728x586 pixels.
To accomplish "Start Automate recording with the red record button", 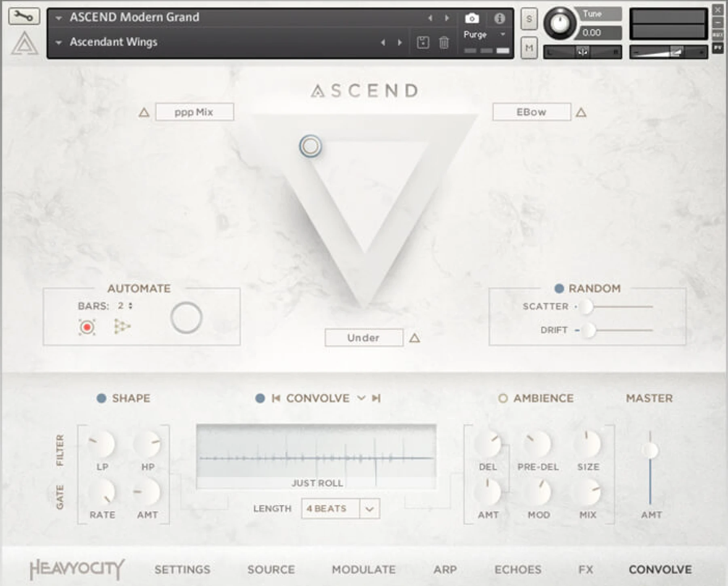I will [x=87, y=327].
